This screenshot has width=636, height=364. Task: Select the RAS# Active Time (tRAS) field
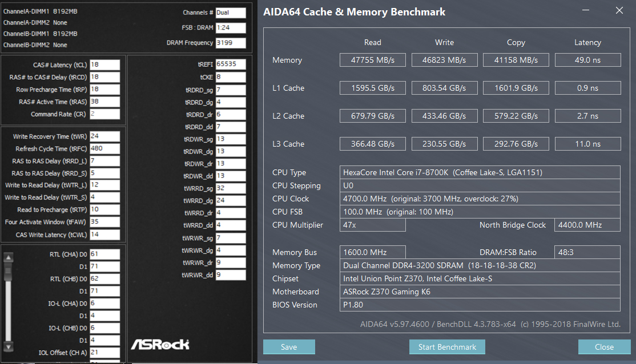(x=104, y=102)
